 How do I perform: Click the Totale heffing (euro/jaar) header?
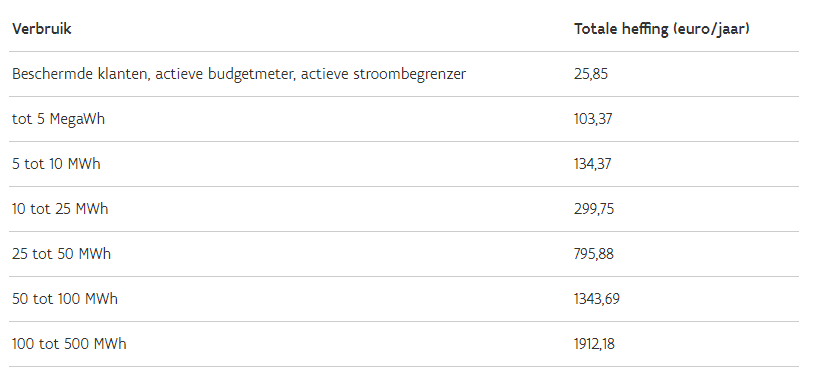tap(662, 29)
